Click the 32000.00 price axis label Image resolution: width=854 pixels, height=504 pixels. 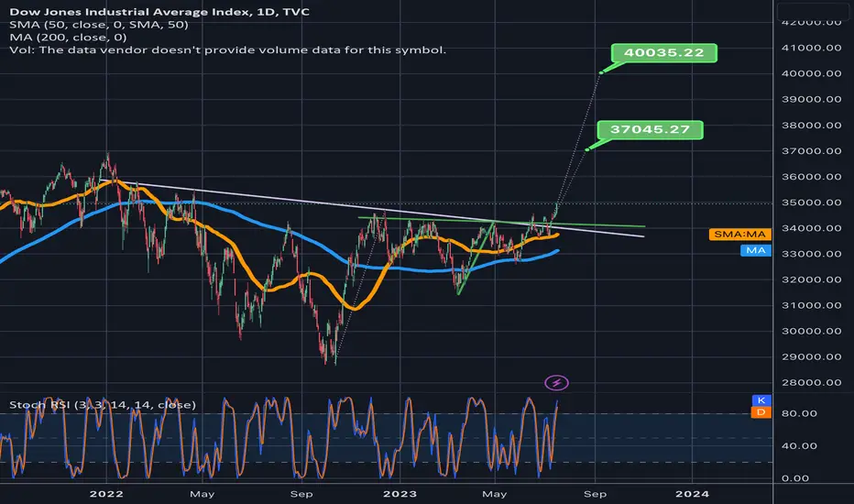click(x=812, y=279)
